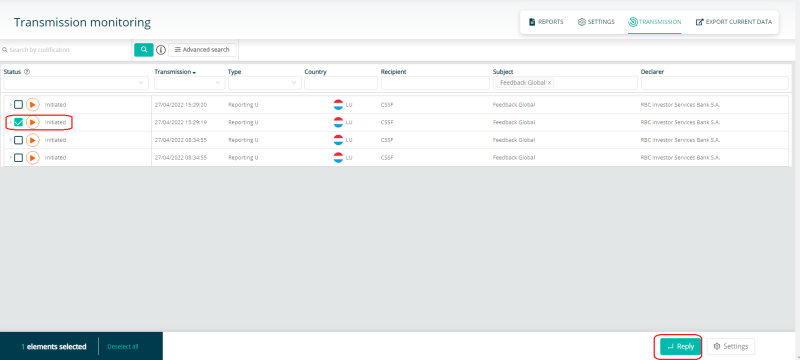The image size is (800, 360).
Task: Click Initiated status in 15:29:20 row
Action: point(55,105)
